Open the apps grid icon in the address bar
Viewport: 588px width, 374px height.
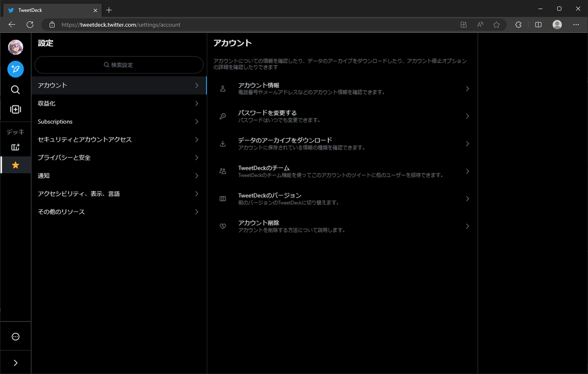click(x=464, y=25)
